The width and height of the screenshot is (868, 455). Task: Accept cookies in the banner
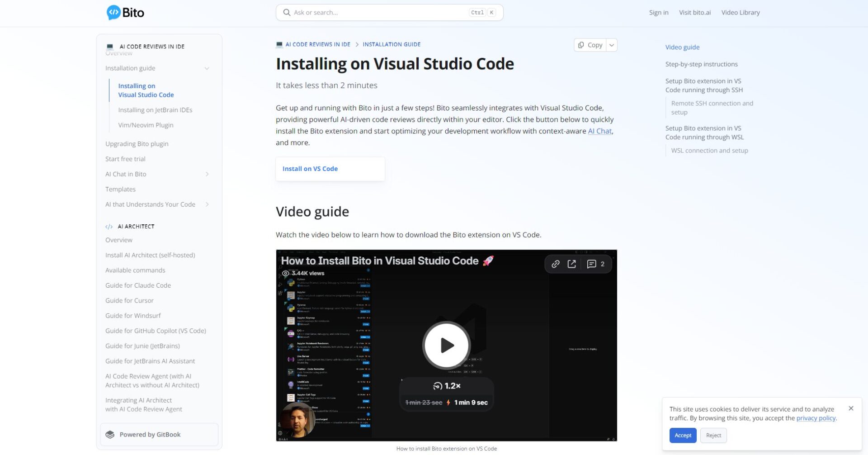(x=683, y=435)
